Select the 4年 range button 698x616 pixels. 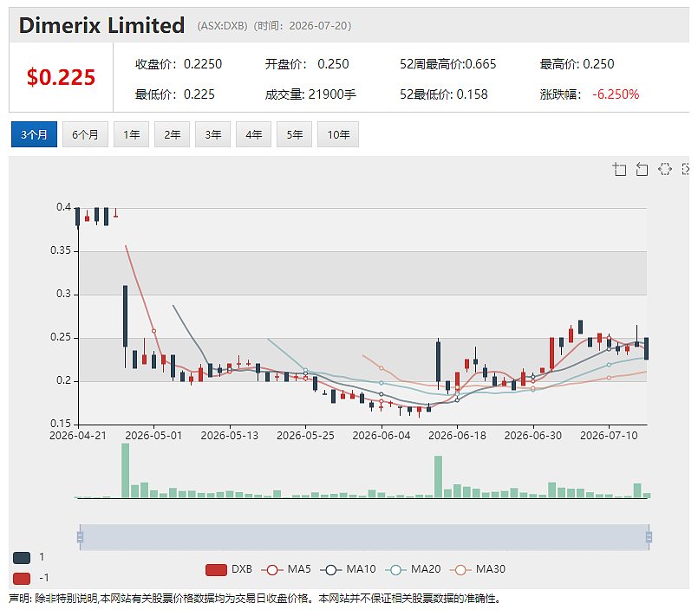point(254,134)
